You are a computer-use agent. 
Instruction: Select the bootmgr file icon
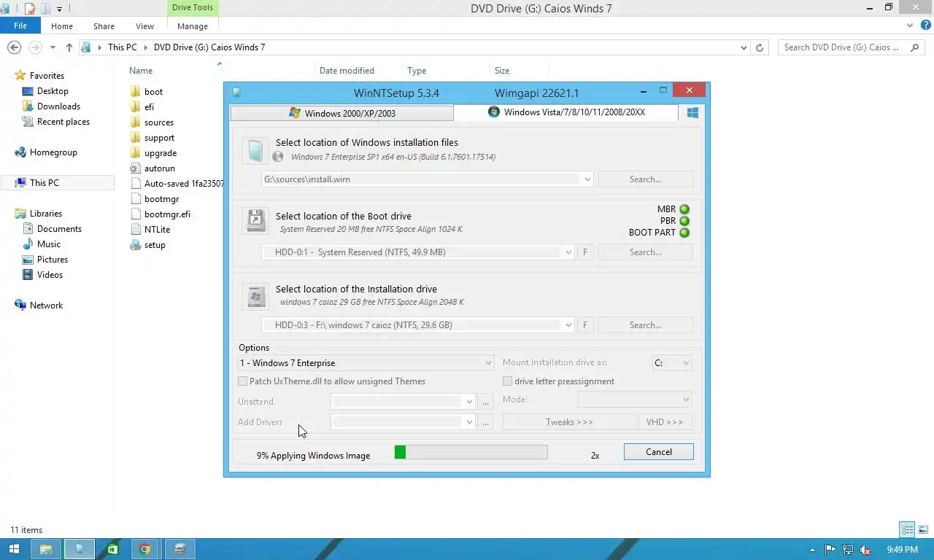tap(135, 198)
